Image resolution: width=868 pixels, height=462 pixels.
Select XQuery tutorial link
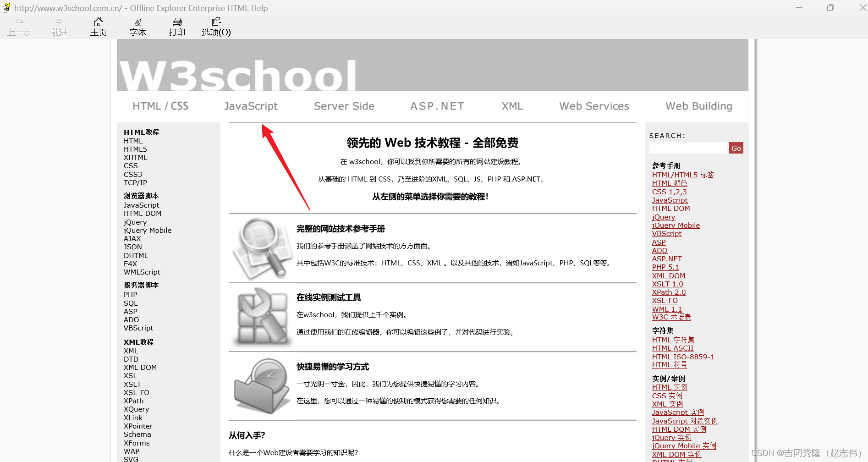pyautogui.click(x=136, y=409)
